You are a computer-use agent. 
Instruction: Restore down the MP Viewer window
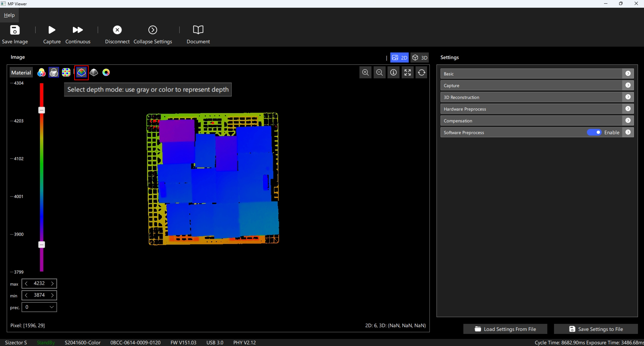coord(621,4)
